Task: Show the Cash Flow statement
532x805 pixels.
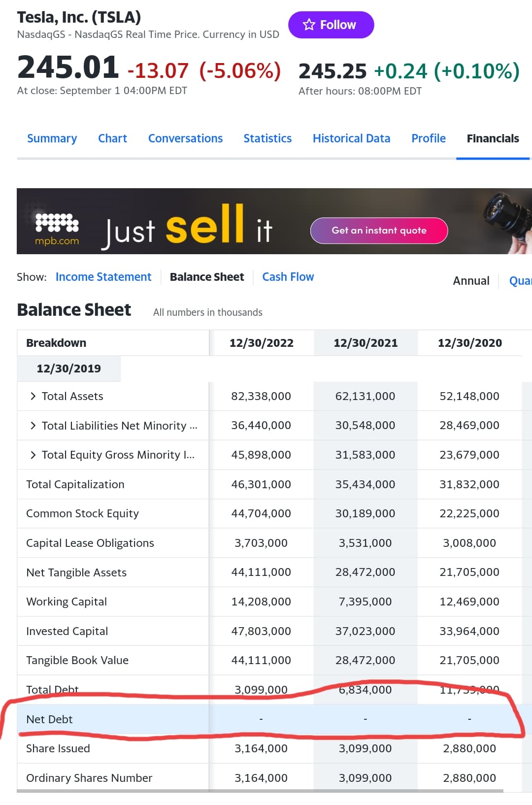Action: point(288,277)
